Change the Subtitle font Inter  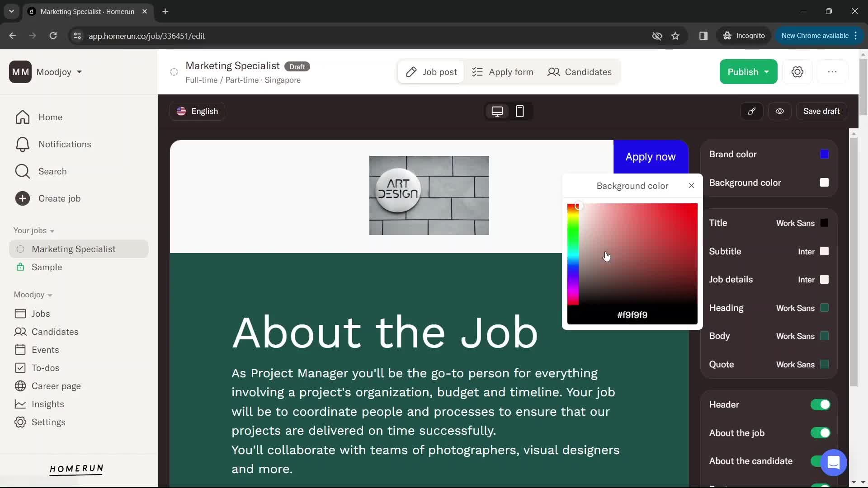tap(806, 252)
